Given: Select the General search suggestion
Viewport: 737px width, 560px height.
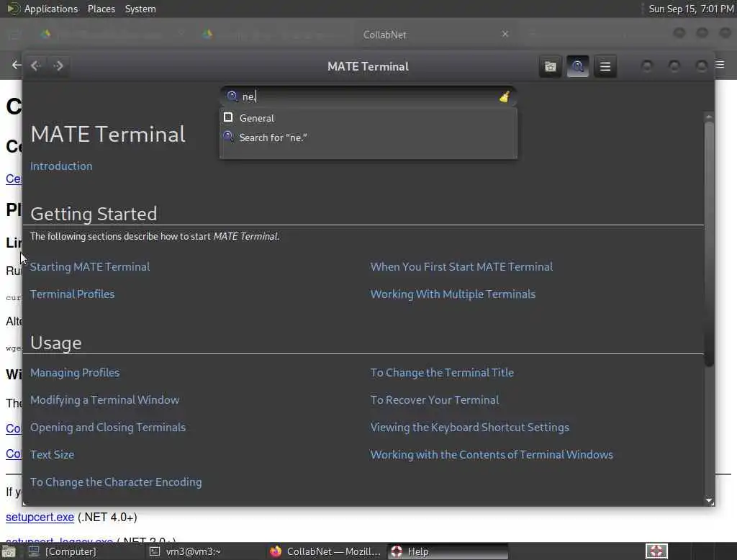Looking at the screenshot, I should 368,118.
